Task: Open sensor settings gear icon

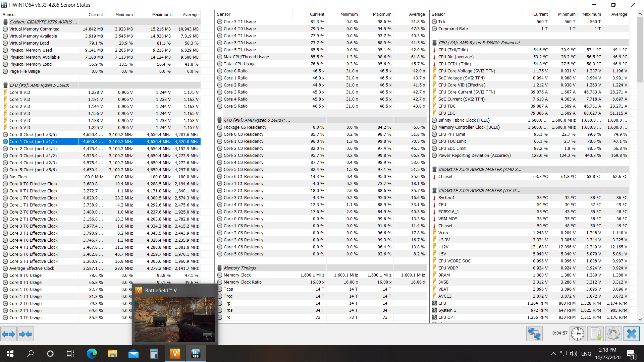Action: coord(613,334)
